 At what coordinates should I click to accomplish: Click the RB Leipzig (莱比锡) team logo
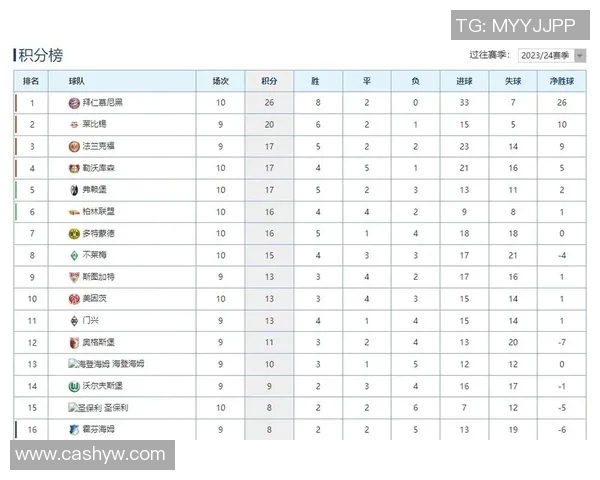(74, 125)
